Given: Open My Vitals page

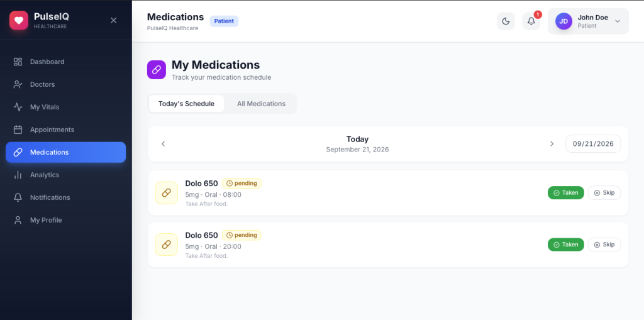Looking at the screenshot, I should coord(65,107).
